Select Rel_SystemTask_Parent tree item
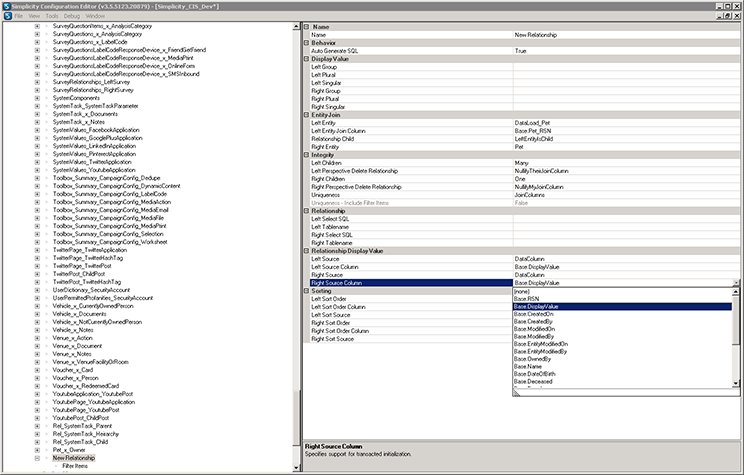Viewport: 744px width, 475px height. point(82,426)
